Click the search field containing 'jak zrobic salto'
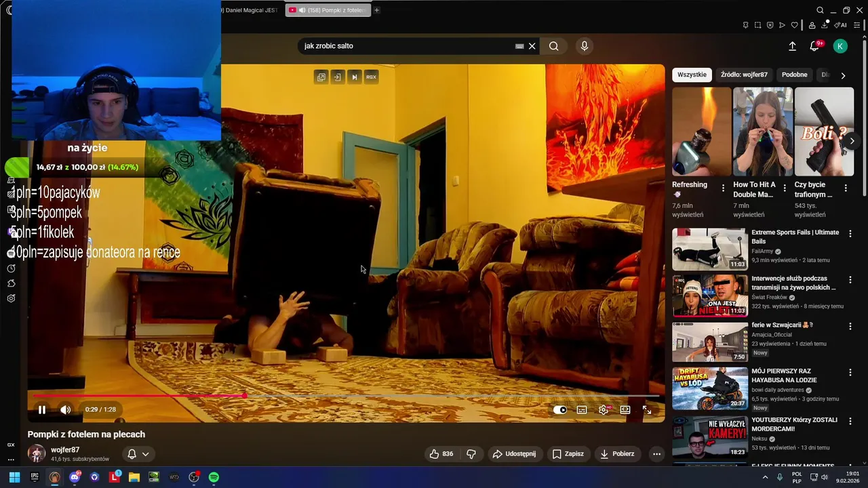 click(x=407, y=46)
